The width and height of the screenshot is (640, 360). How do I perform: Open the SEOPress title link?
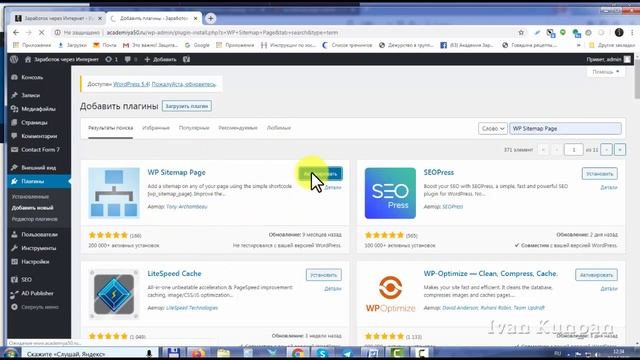click(438, 173)
